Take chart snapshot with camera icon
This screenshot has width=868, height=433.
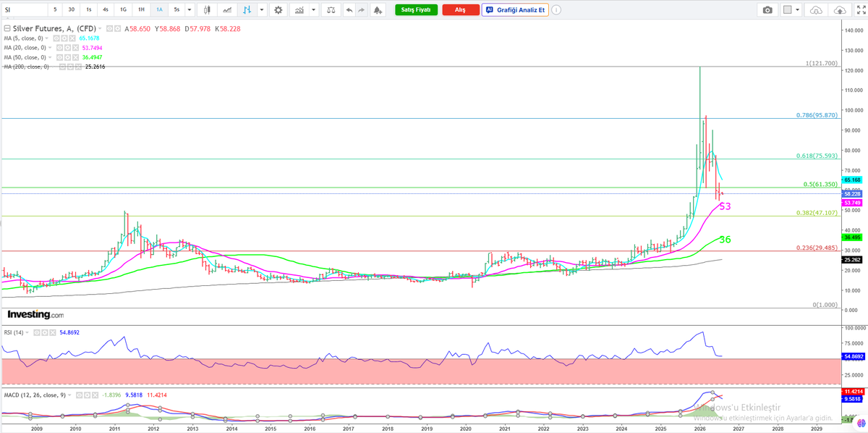(x=767, y=10)
